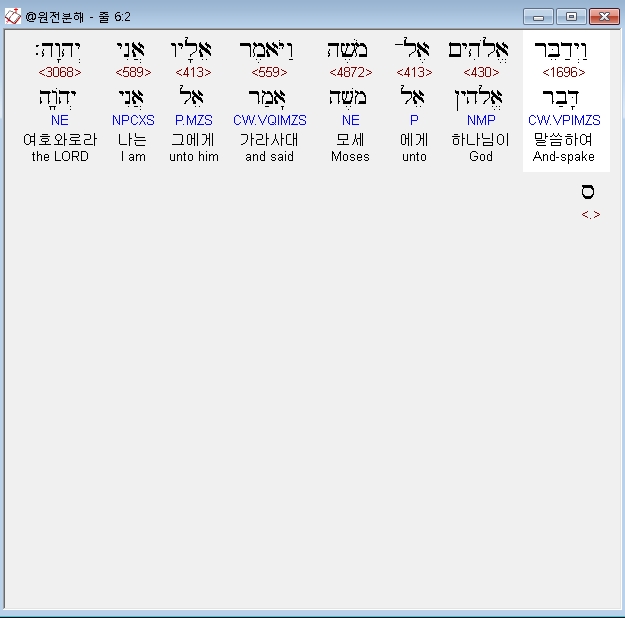Click the Hebrew word above <589>
Image resolution: width=625 pixels, height=618 pixels.
[x=131, y=50]
